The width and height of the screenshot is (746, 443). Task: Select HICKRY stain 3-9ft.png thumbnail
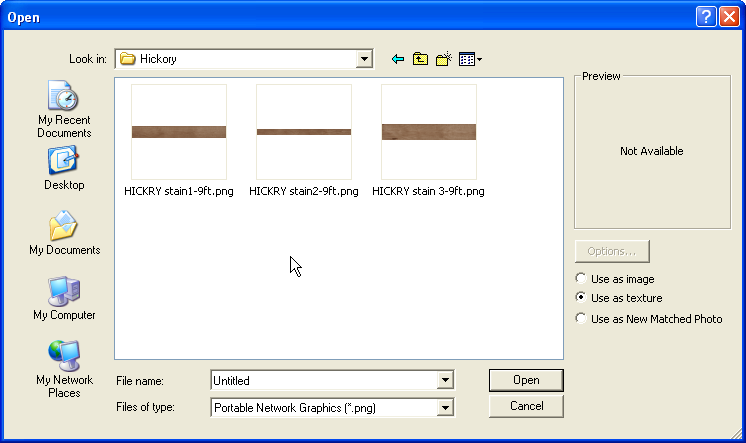(429, 132)
